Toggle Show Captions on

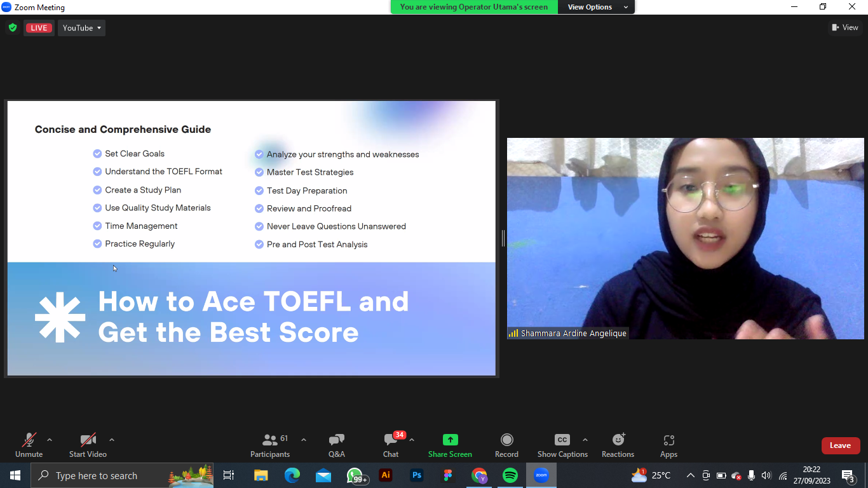coord(562,440)
